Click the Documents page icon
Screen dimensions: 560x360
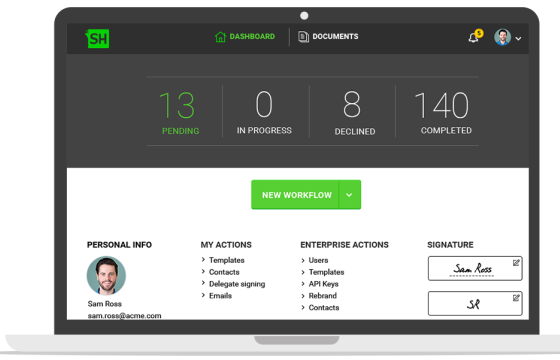(x=303, y=36)
